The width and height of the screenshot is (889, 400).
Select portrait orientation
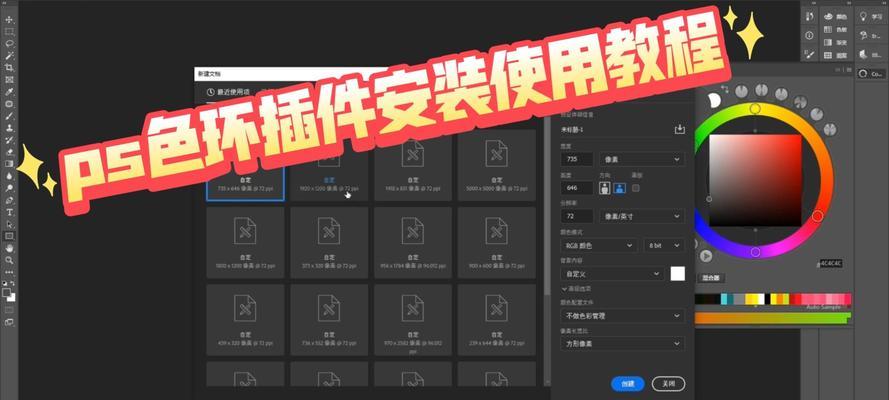(x=605, y=188)
